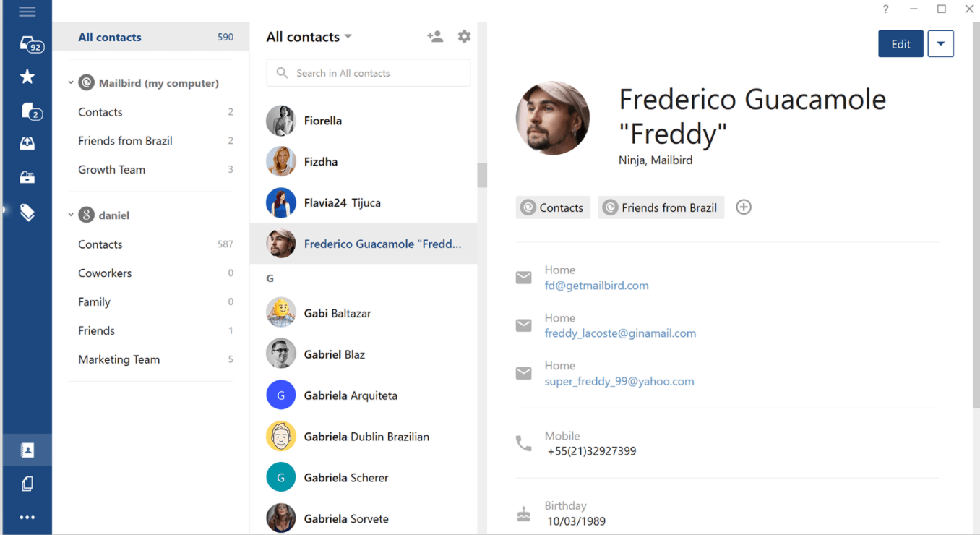Open the starred messages icon
Screen dimensions: 980x535
pyautogui.click(x=27, y=77)
